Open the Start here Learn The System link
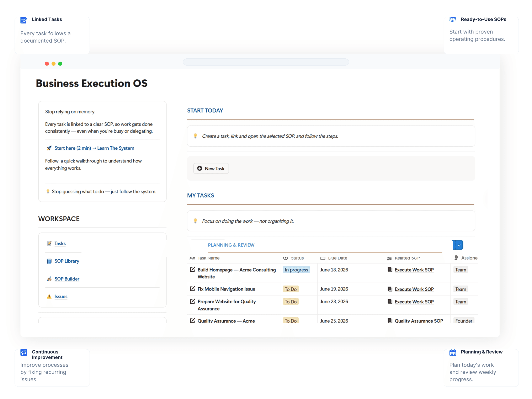This screenshot has height=399, width=532. tap(94, 148)
